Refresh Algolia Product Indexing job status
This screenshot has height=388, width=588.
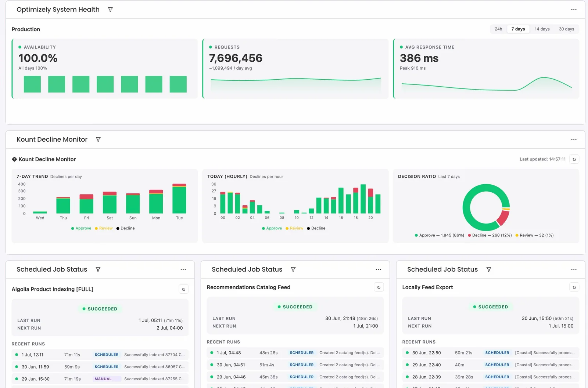[x=183, y=289]
